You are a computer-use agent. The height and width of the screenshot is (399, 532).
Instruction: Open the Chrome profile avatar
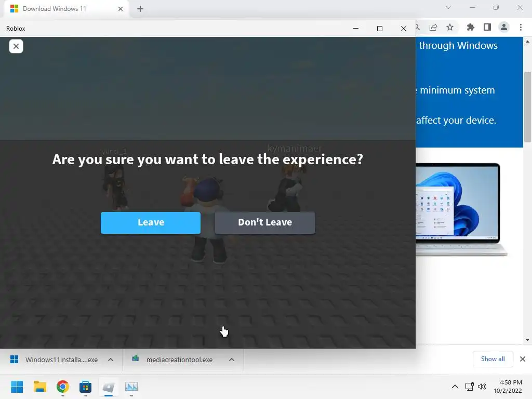point(504,27)
